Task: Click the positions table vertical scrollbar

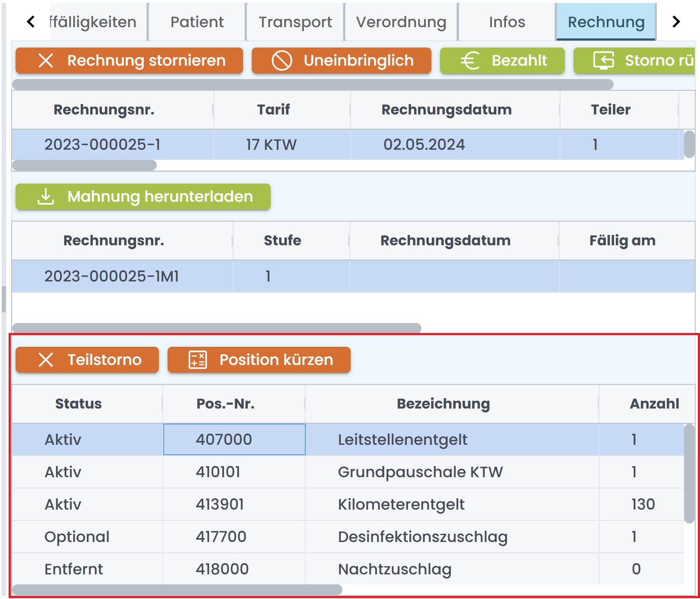Action: point(689,473)
